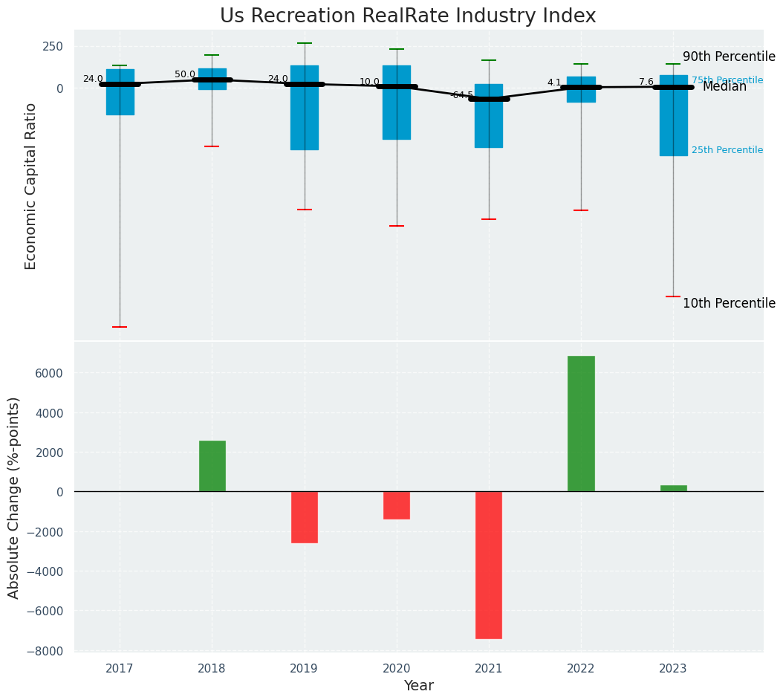
Task: Select the 50.0 median value label
Action: [x=185, y=74]
